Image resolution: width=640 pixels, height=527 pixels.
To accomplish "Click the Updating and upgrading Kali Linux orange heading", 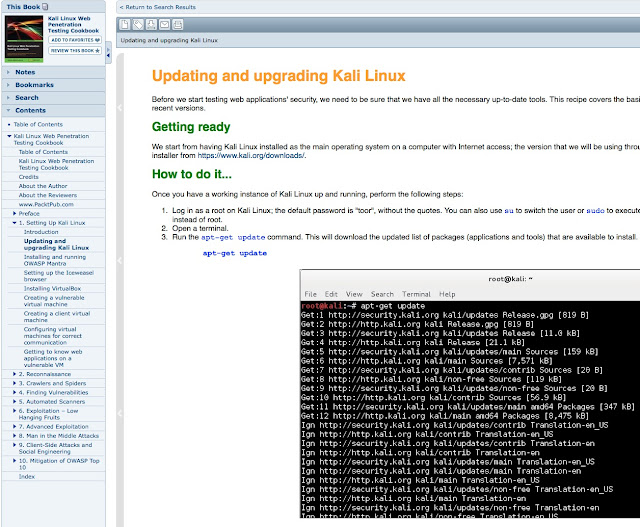I will [279, 76].
